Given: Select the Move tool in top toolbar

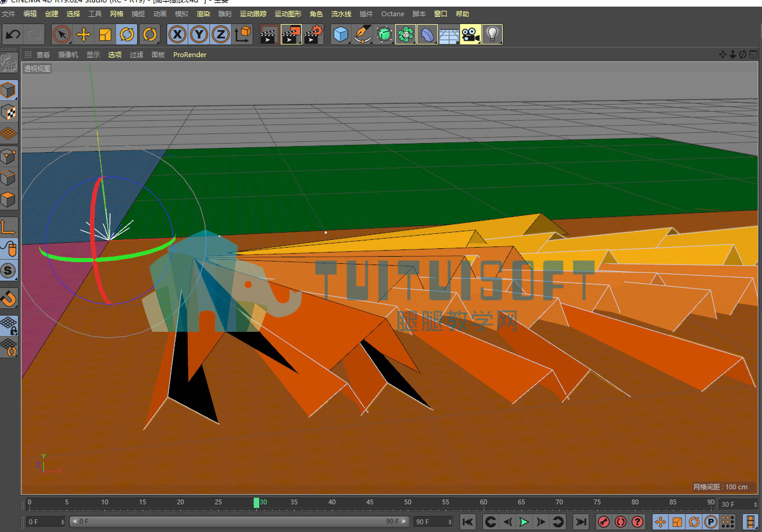Looking at the screenshot, I should tap(84, 35).
